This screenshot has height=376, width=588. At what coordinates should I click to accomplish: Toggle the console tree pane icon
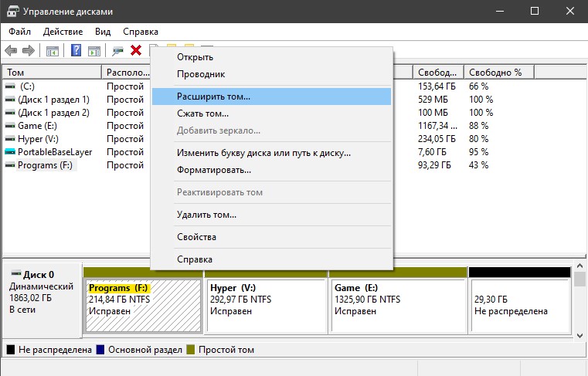(x=52, y=51)
